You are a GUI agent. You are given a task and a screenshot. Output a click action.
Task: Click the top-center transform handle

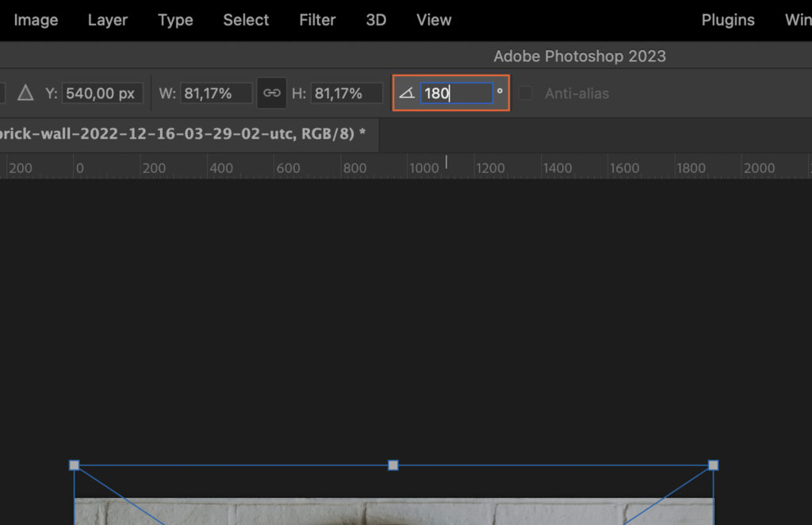[393, 466]
